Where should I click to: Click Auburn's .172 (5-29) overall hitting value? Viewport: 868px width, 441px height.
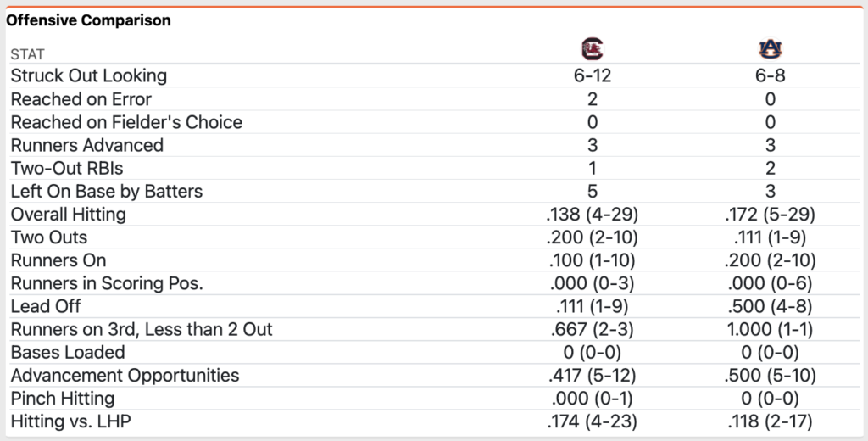[x=770, y=214]
